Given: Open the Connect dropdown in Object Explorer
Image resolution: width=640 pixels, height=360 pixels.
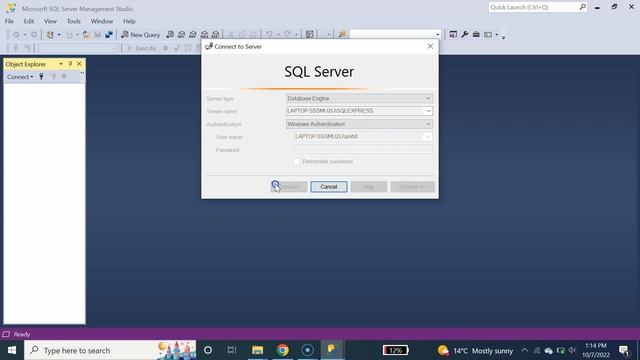Looking at the screenshot, I should (20, 77).
